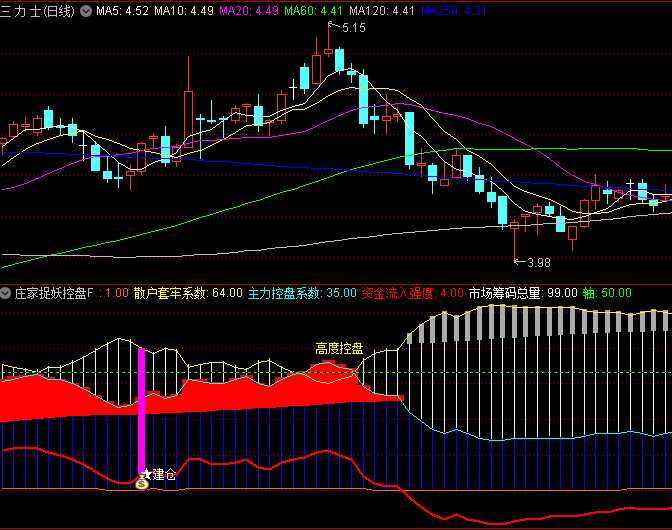The image size is (672, 530).
Task: Click the MA120: 4.41 label
Action: 382,11
